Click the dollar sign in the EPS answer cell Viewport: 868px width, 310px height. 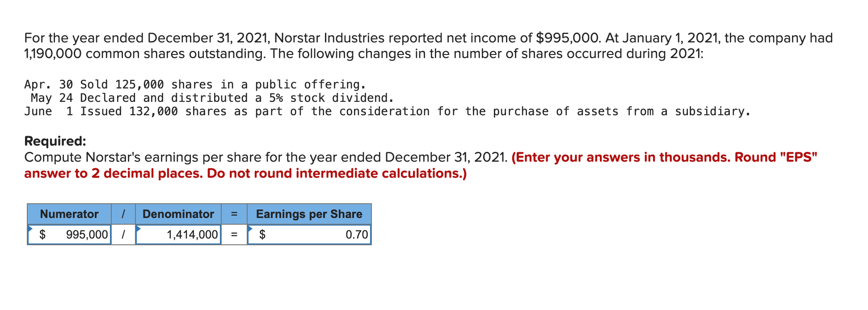pos(263,234)
